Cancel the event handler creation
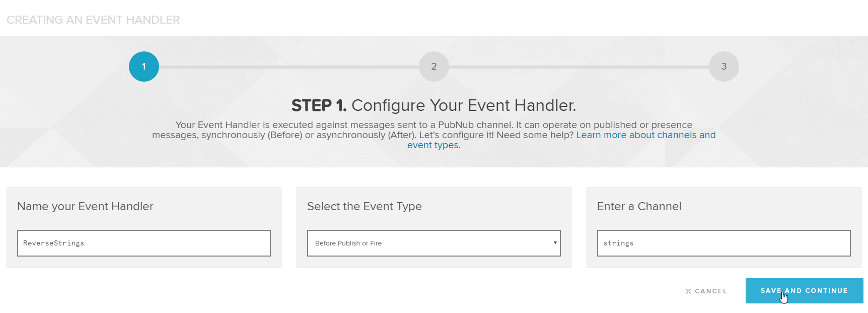The image size is (868, 313). (x=706, y=291)
